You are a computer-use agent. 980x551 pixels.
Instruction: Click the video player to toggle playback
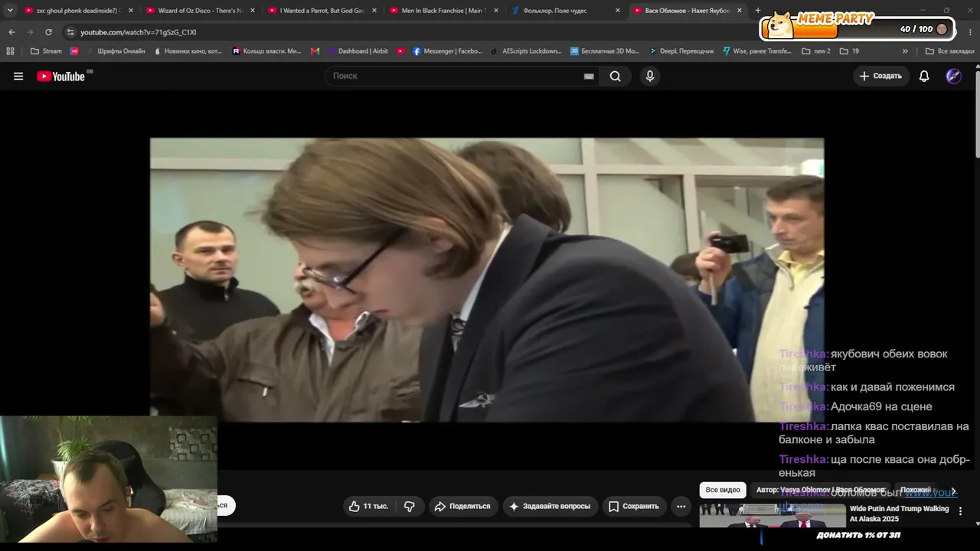pyautogui.click(x=487, y=280)
